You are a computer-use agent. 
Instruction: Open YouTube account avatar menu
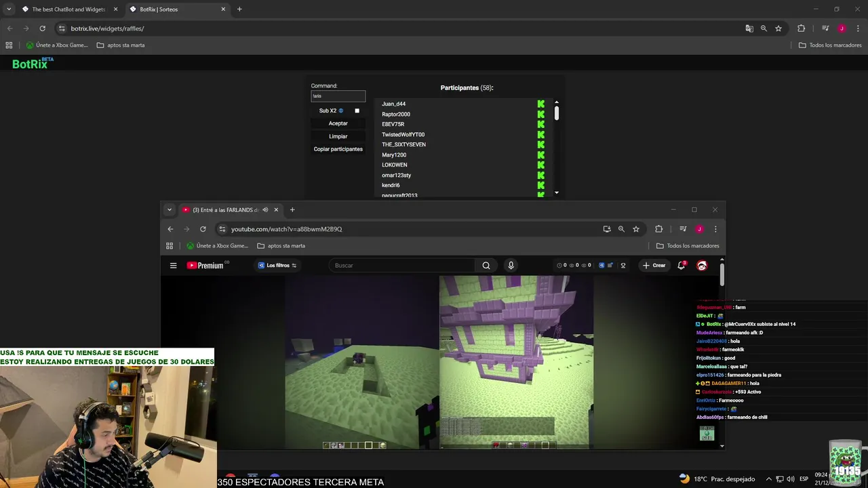pos(702,266)
